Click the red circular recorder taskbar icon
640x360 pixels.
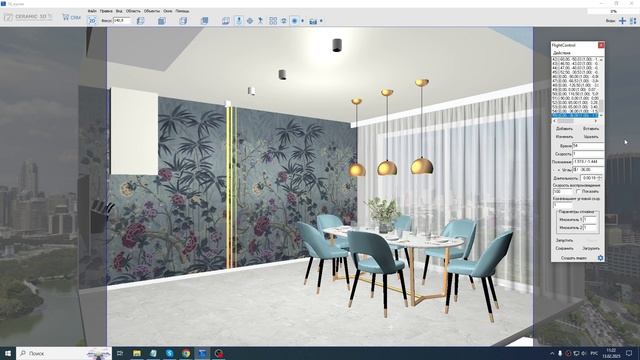coord(219,353)
